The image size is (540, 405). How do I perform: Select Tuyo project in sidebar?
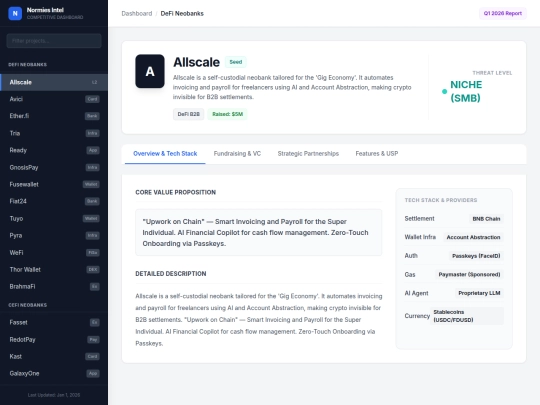(54, 218)
